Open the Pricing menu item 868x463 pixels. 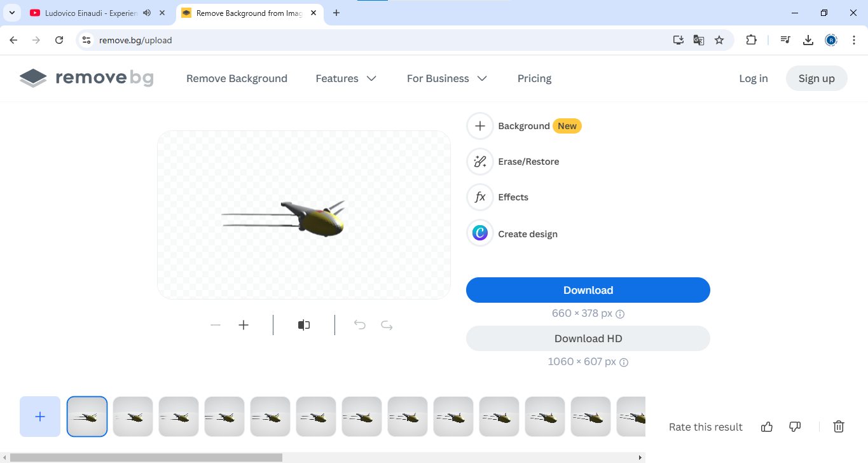coord(534,78)
